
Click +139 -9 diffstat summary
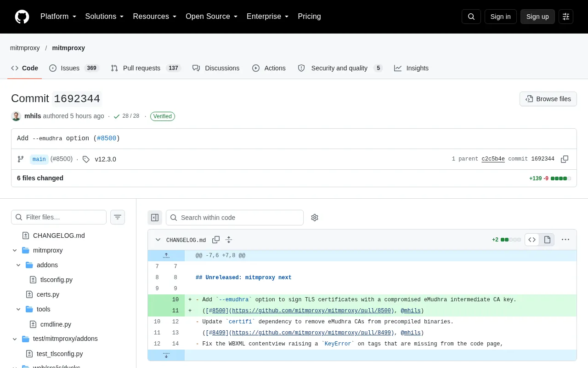550,178
